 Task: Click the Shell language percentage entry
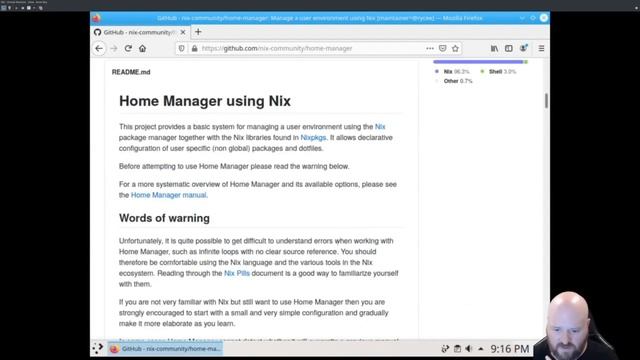[498, 71]
